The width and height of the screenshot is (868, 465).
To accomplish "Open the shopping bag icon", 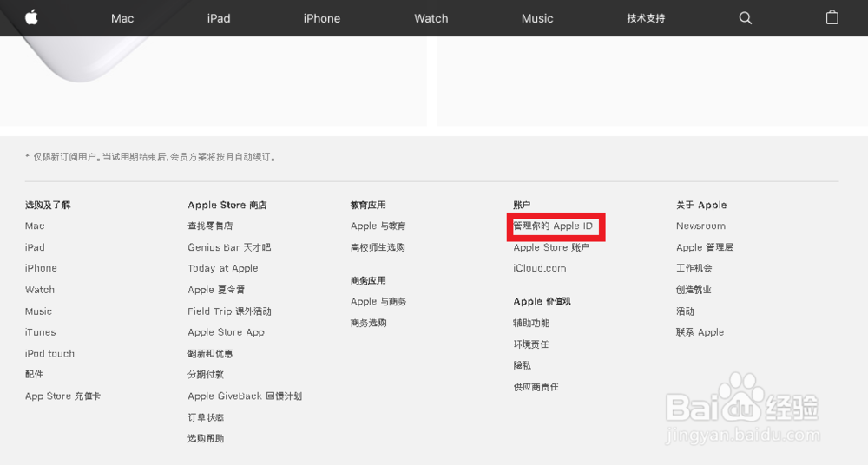I will click(832, 17).
